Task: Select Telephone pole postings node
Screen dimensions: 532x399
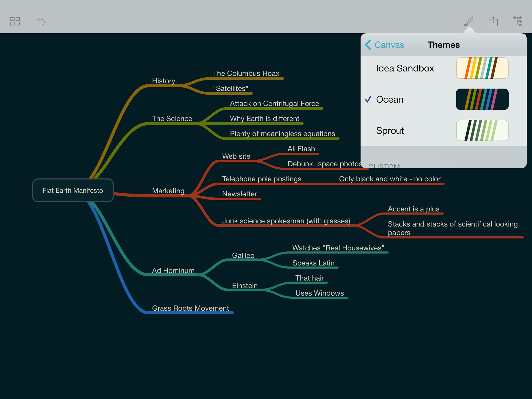Action: pos(262,179)
